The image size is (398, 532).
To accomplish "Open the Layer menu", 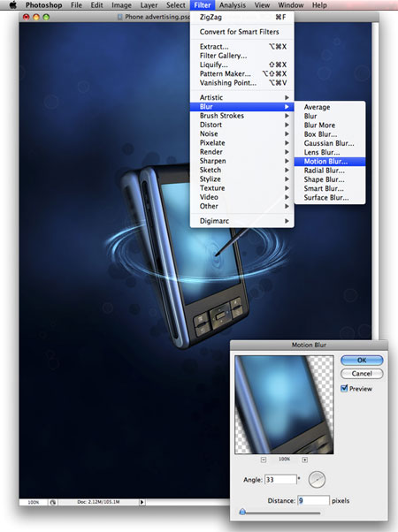I will point(149,5).
